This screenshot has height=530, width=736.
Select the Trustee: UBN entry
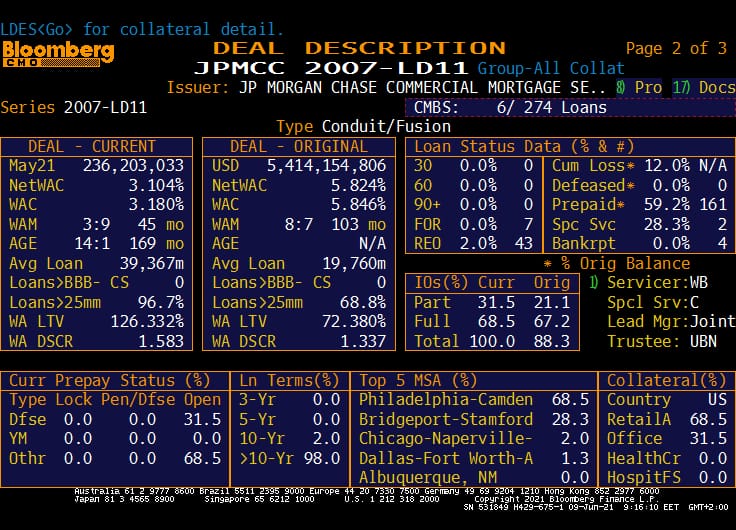[x=662, y=342]
